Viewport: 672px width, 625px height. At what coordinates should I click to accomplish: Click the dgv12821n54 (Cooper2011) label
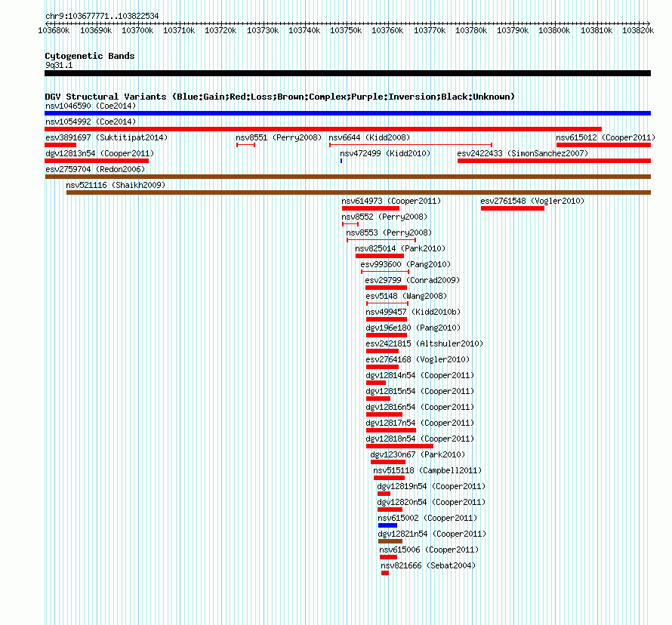coord(432,534)
